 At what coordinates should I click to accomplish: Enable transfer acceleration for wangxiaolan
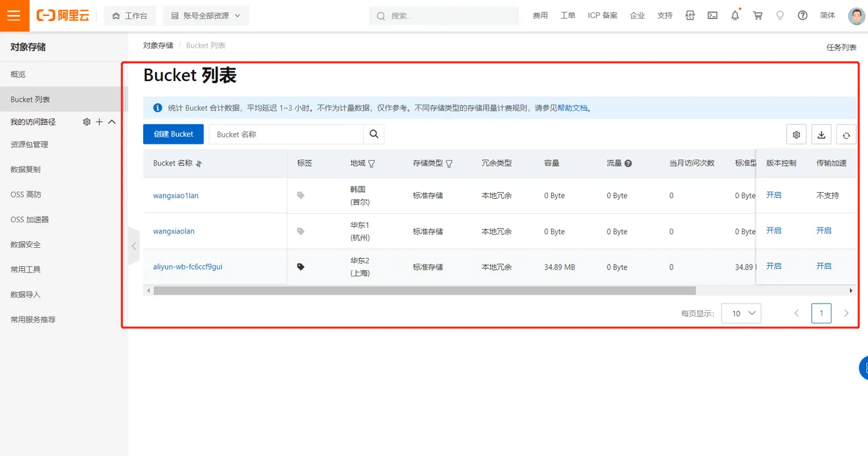824,230
